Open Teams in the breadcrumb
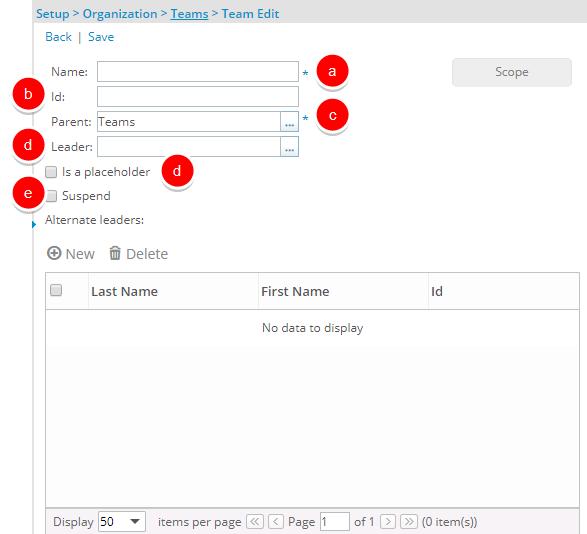 click(x=189, y=14)
